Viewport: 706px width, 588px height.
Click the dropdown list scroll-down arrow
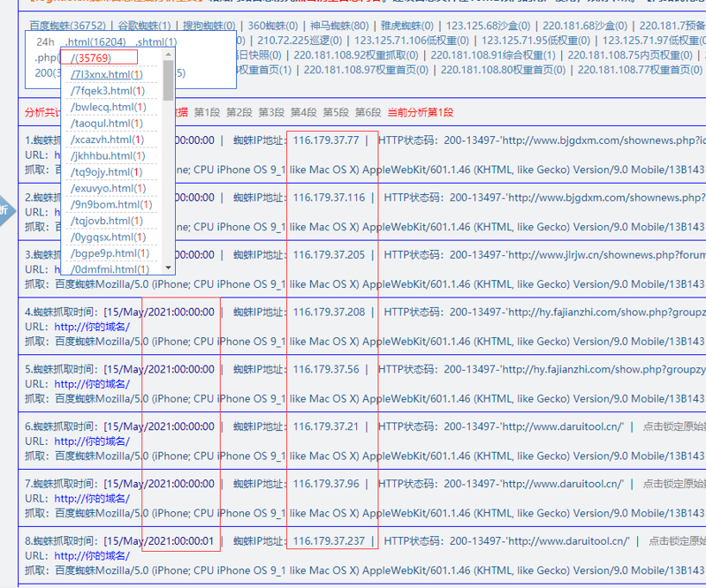(x=169, y=268)
